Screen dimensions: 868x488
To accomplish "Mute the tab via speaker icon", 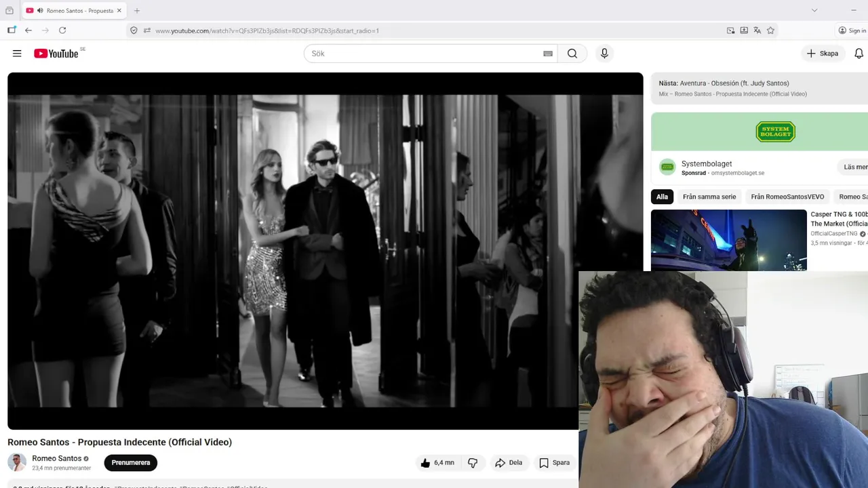I will click(x=40, y=11).
